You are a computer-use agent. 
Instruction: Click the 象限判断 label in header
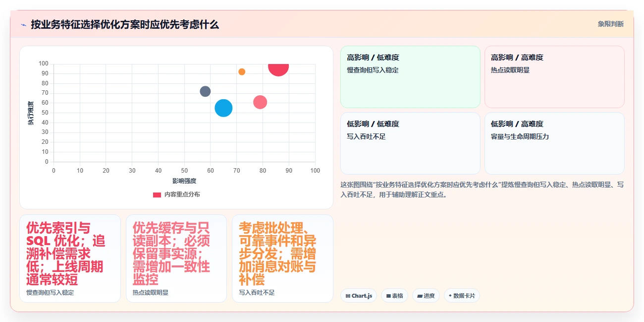coord(610,24)
